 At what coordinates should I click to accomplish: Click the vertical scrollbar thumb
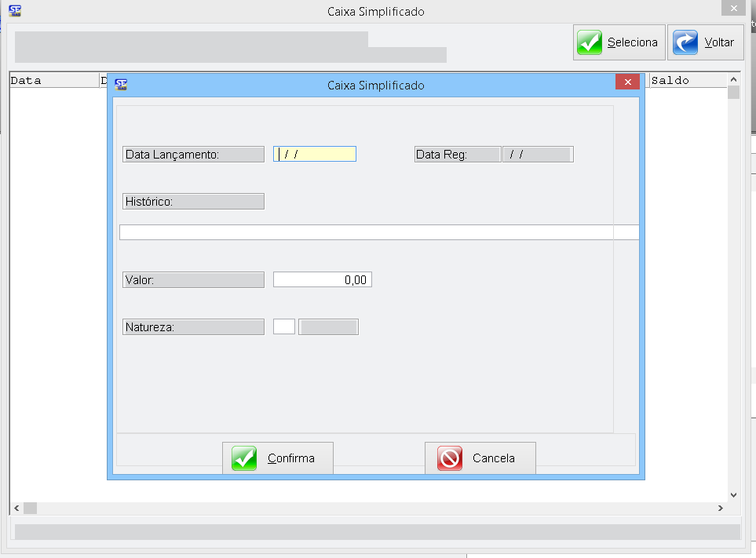click(x=734, y=93)
